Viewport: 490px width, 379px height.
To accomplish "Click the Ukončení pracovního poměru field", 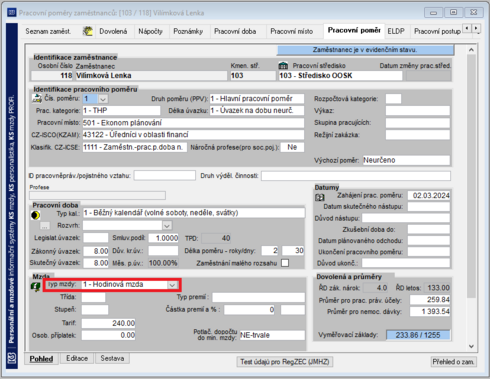I will (429, 252).
